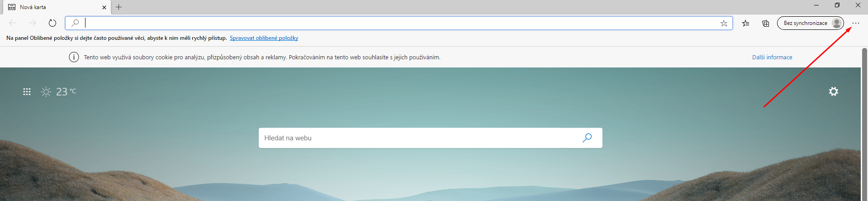Click the cookie notice info icon
Screen dimensions: 868x201
click(74, 57)
